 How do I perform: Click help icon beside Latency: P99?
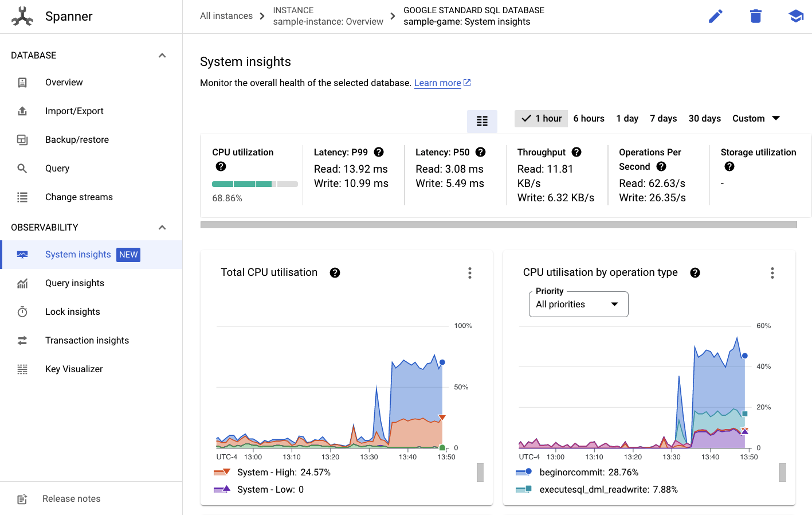pyautogui.click(x=379, y=152)
